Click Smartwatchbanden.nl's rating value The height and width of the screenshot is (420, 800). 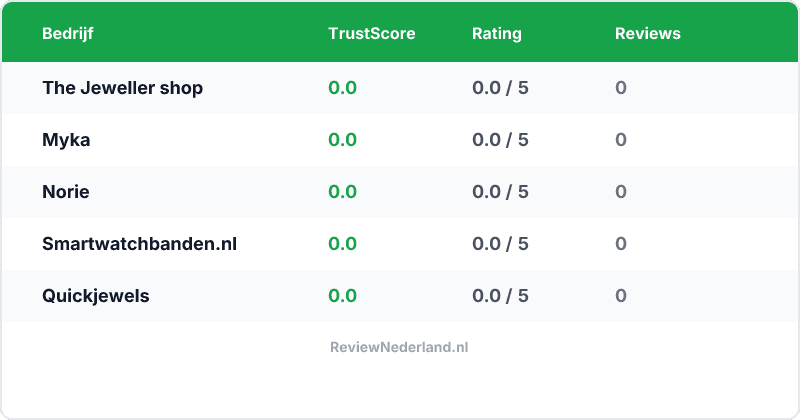point(500,244)
